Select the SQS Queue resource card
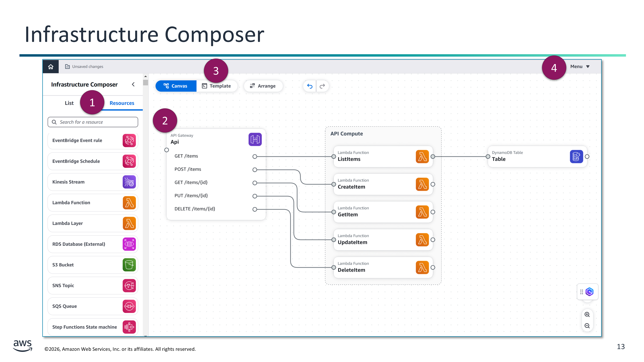 [x=93, y=306]
